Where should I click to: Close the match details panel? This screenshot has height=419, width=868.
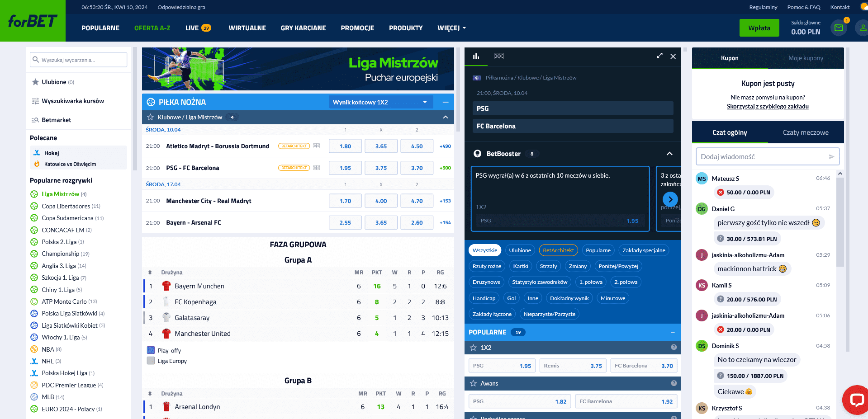point(673,56)
